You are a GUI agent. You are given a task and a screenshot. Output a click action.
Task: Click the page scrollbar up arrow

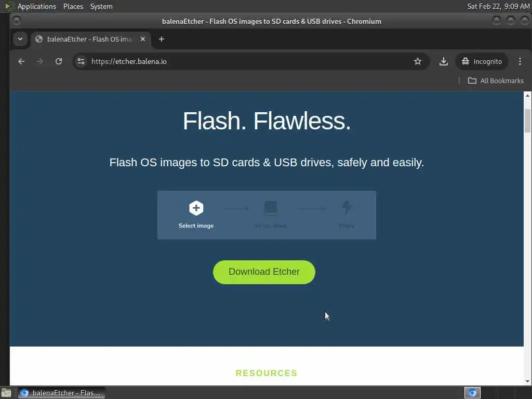pyautogui.click(x=527, y=96)
